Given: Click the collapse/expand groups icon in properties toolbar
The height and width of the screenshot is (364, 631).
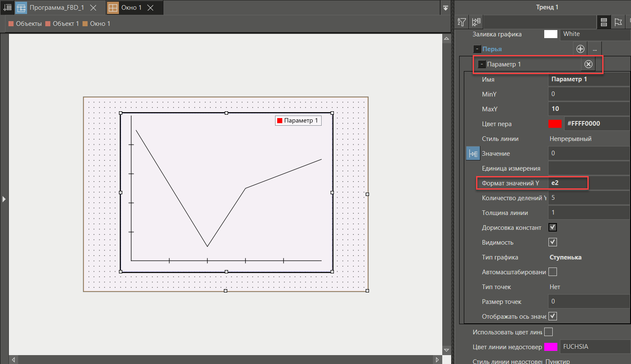Looking at the screenshot, I should (x=477, y=22).
